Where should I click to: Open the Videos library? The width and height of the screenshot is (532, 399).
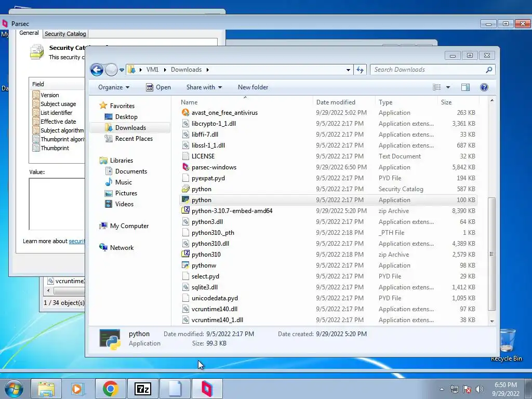[x=124, y=204]
